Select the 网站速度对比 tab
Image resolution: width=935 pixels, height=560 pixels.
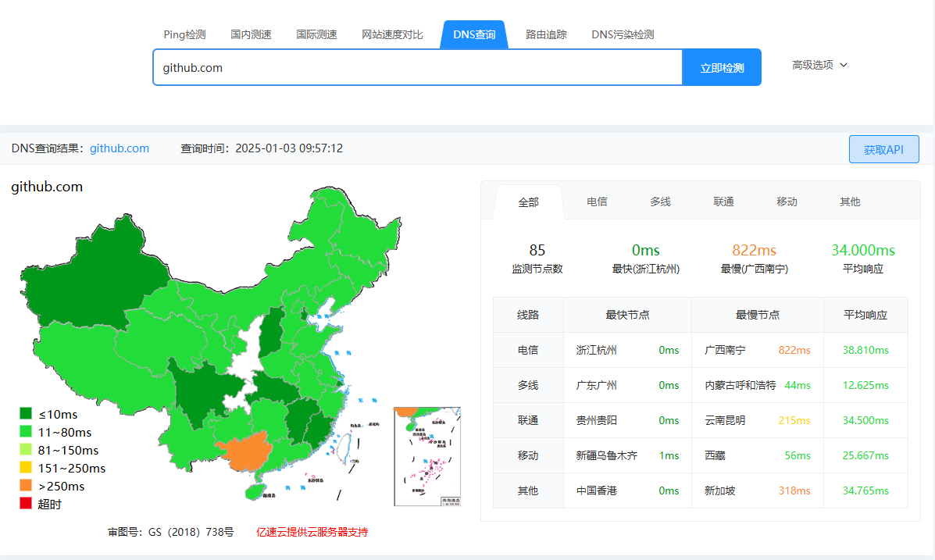point(392,34)
